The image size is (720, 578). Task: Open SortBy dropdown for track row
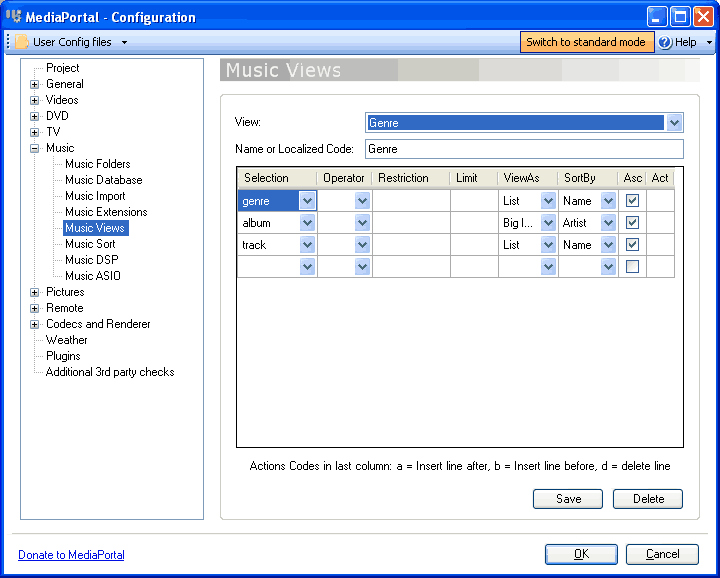click(x=608, y=244)
